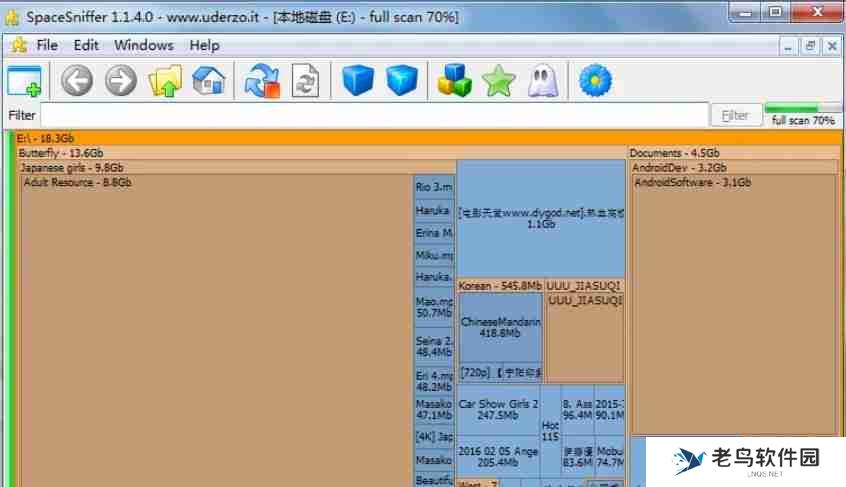Go forward to next view
Image resolution: width=846 pixels, height=487 pixels.
click(x=121, y=80)
